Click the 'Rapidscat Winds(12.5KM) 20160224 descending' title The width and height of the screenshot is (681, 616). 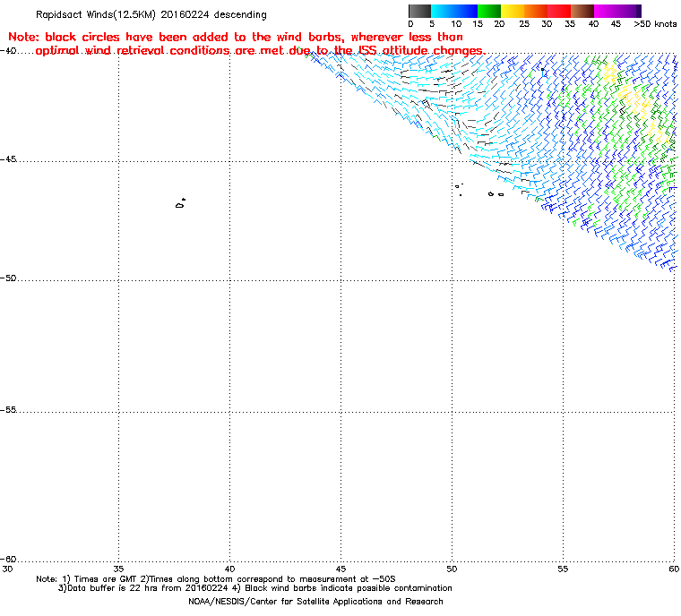151,14
